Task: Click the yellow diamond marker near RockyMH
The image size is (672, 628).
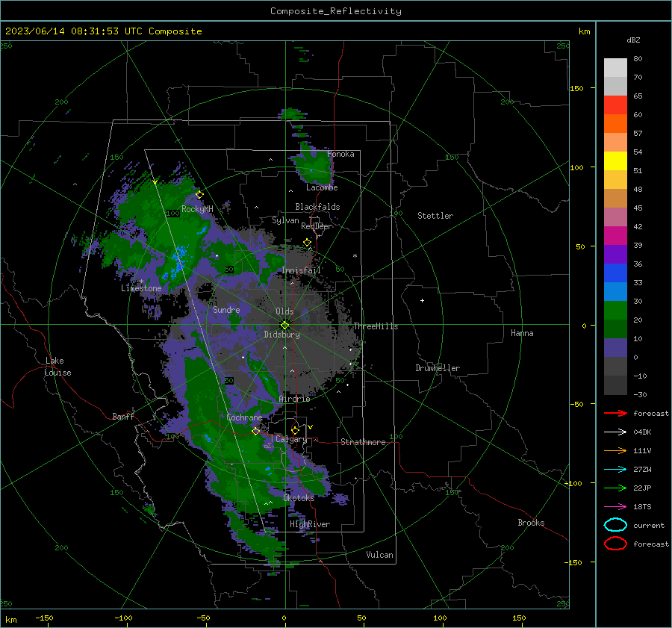Action: point(199,195)
